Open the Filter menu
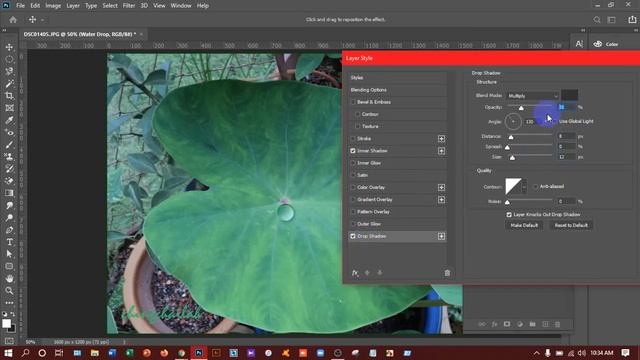 pos(129,6)
